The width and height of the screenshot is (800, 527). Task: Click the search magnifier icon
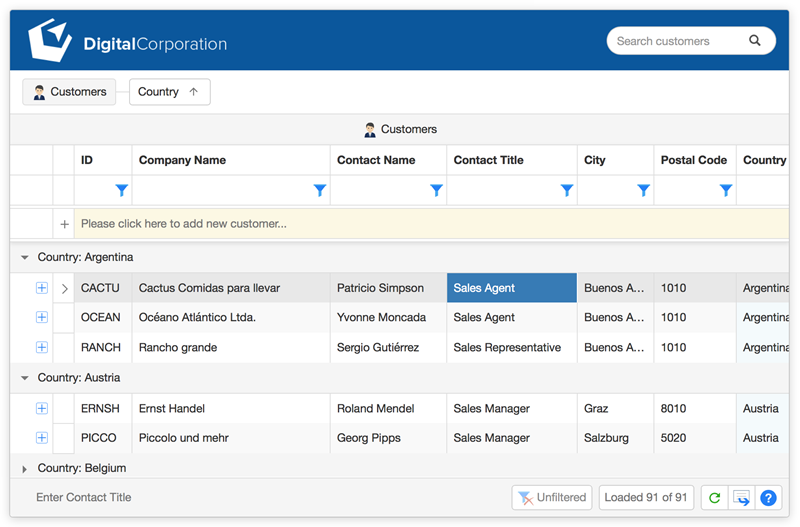pos(755,41)
